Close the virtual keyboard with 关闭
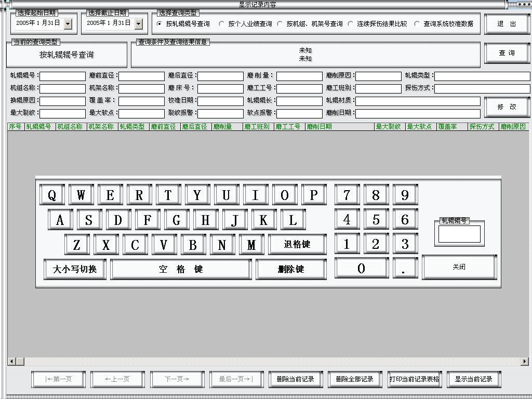The image size is (532, 399). (x=459, y=267)
